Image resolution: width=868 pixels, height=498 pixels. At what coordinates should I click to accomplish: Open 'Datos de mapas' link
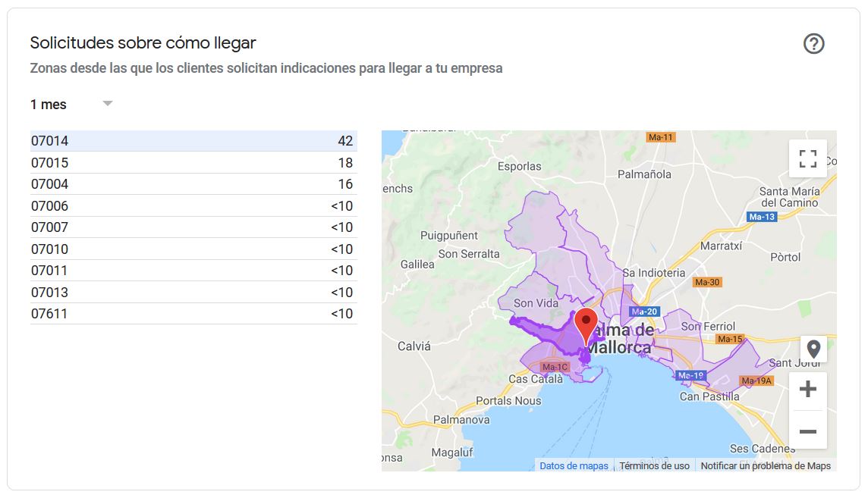(x=574, y=466)
